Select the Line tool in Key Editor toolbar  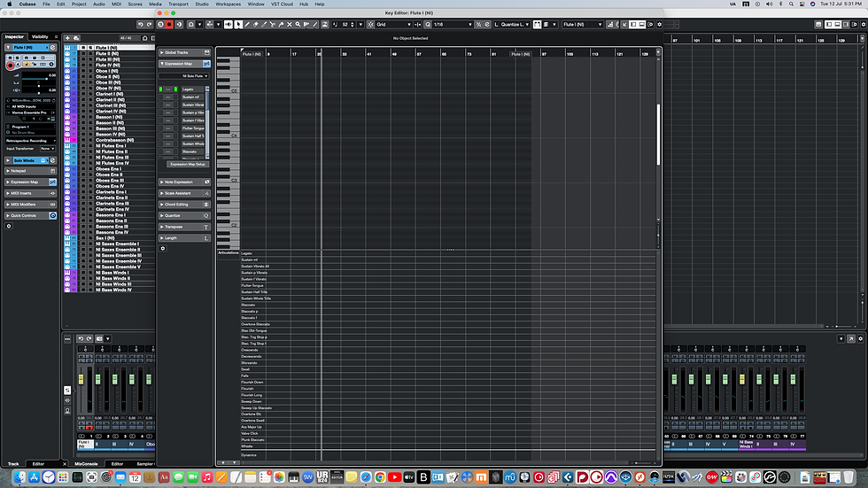[x=315, y=24]
